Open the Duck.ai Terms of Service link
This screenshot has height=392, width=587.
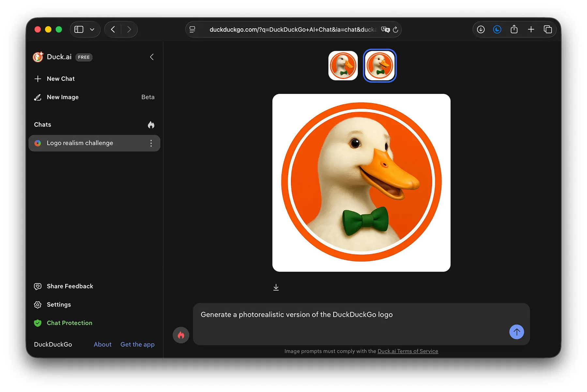[408, 351]
